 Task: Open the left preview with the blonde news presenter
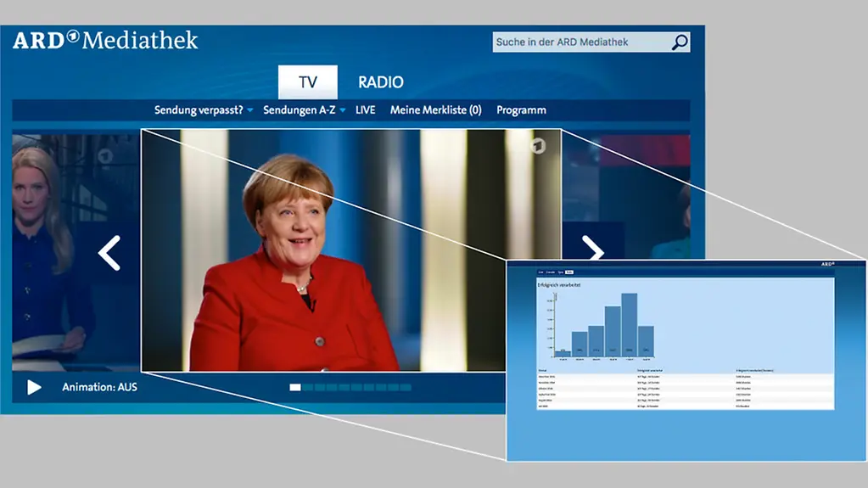point(76,252)
